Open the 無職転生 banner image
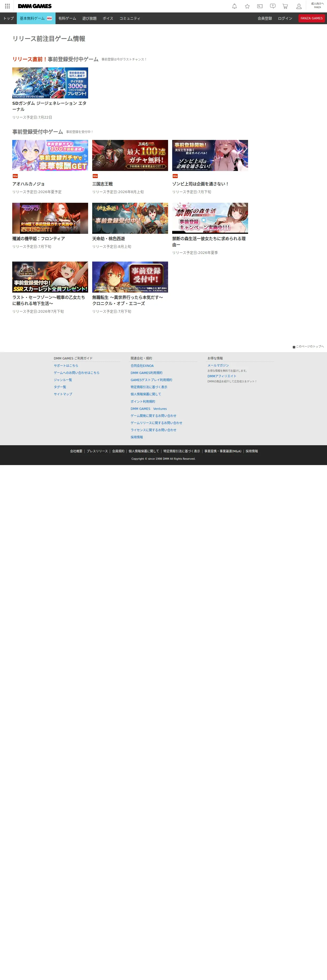This screenshot has height=980, width=327. tap(130, 277)
